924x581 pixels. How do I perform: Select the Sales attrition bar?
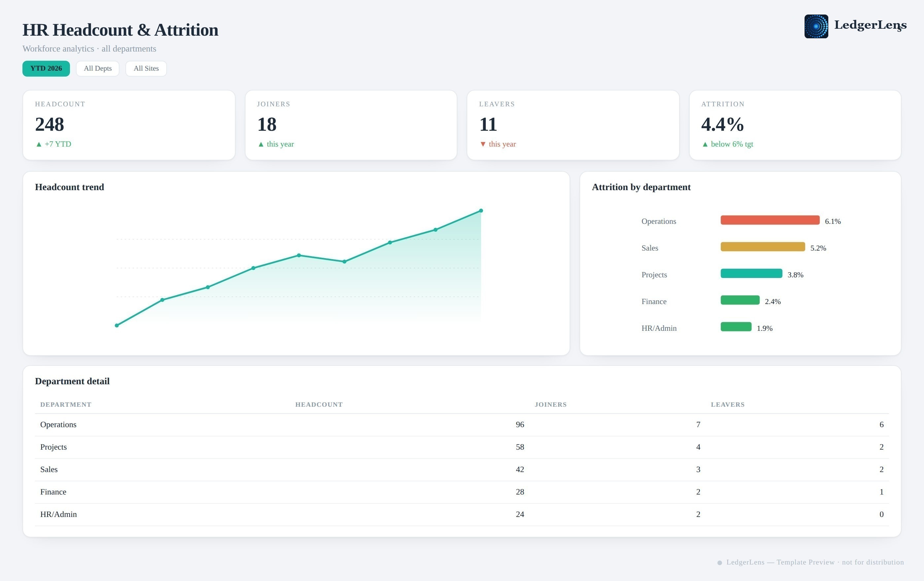coord(763,247)
